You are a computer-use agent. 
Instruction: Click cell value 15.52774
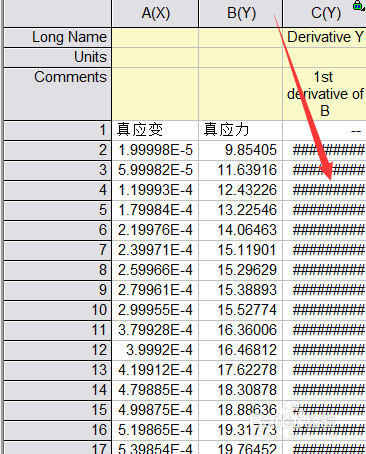click(241, 310)
